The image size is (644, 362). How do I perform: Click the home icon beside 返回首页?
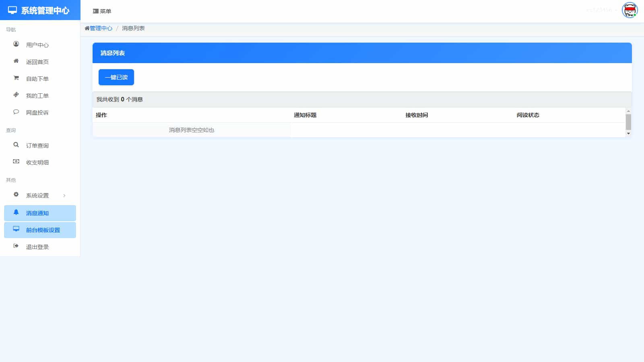(16, 61)
